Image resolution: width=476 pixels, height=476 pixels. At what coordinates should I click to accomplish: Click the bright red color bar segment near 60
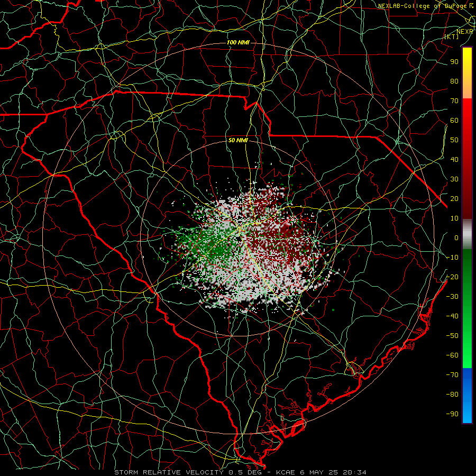[x=467, y=118]
